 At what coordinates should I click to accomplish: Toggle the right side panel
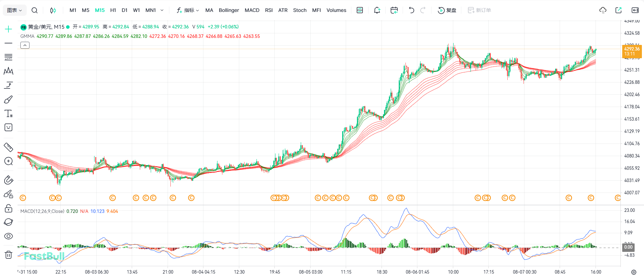635,10
